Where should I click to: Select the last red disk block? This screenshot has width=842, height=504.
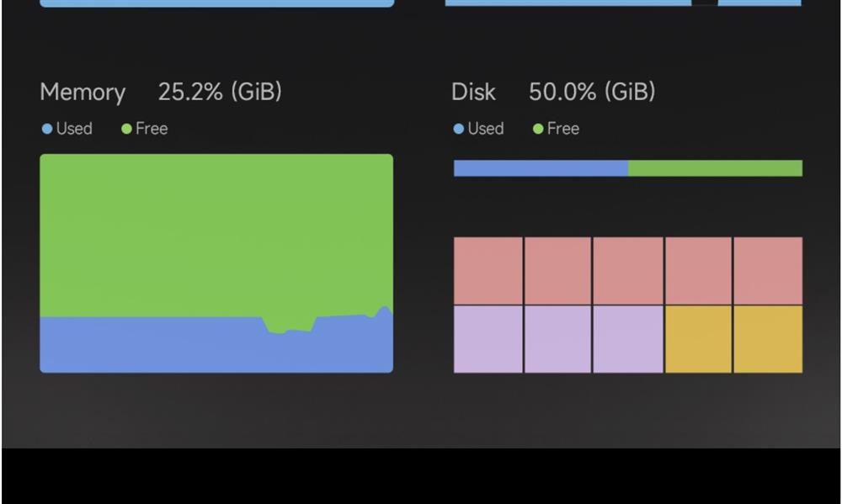point(768,271)
